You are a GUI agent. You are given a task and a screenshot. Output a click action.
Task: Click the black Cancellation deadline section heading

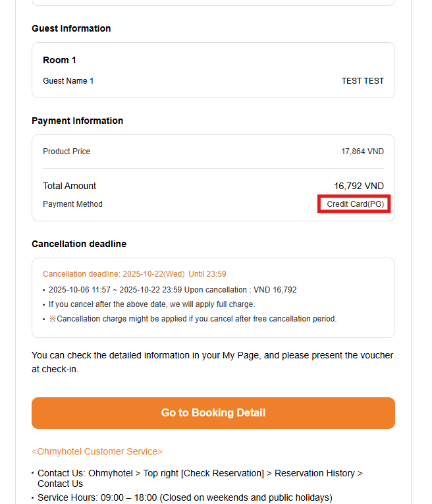point(79,244)
